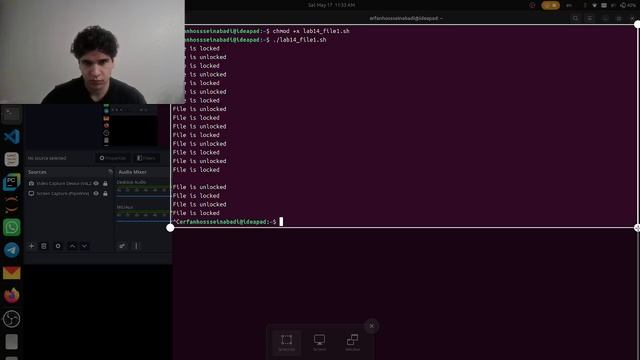Open the Gmail dock icon

(11, 273)
